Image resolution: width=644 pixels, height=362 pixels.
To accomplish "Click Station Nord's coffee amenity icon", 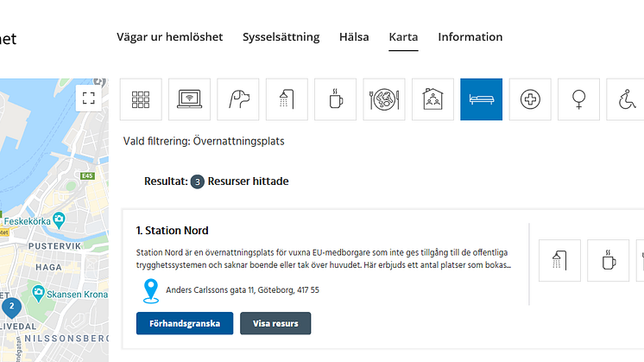I will (609, 261).
